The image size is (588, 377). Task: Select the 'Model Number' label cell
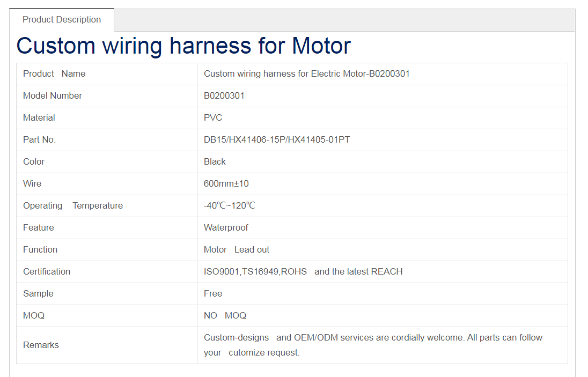click(53, 96)
